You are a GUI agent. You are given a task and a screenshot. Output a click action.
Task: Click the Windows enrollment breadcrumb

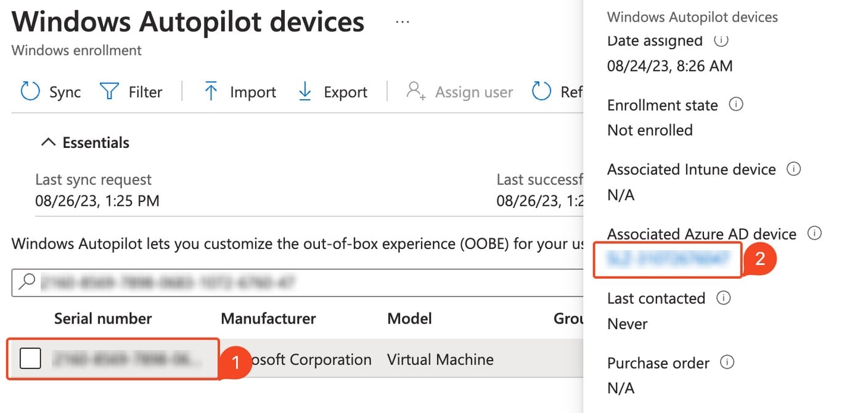[x=75, y=51]
